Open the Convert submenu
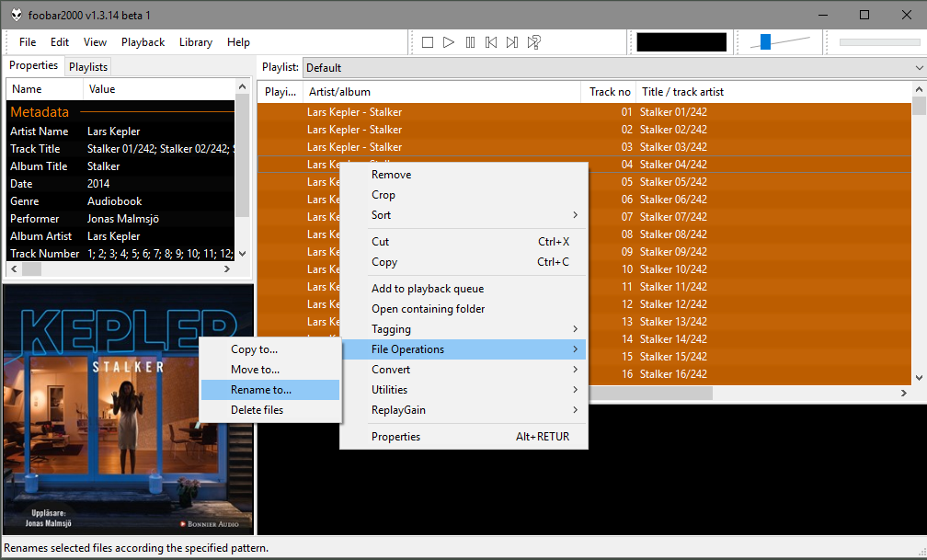 pos(463,370)
